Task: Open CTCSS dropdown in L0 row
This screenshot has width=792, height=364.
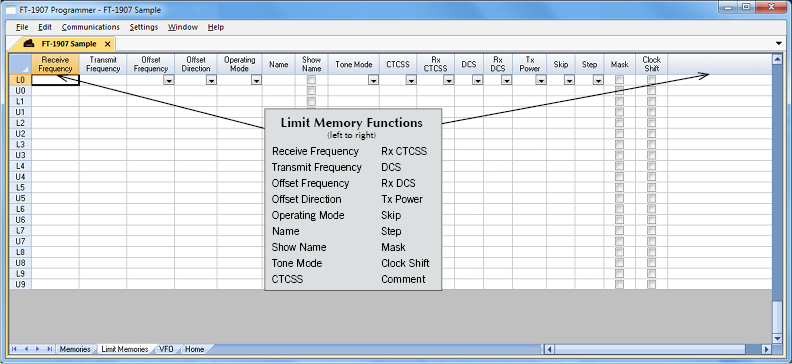Action: pyautogui.click(x=411, y=80)
